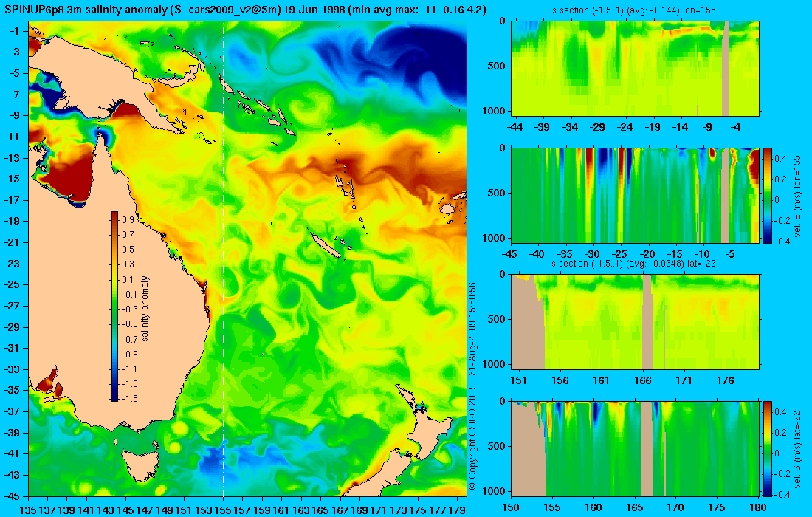Click the '-23' latitude tick on the main map
Image resolution: width=812 pixels, height=517 pixels.
tap(12, 263)
